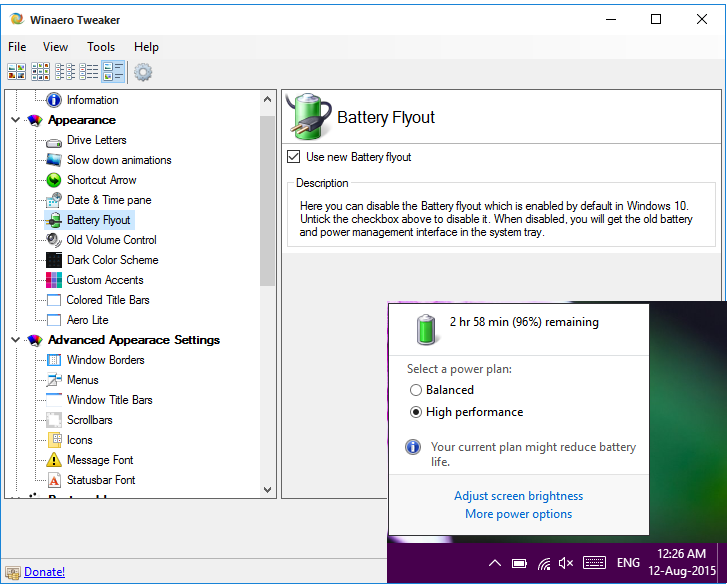728x584 pixels.
Task: Select the Dark Color Scheme label
Action: click(x=112, y=260)
